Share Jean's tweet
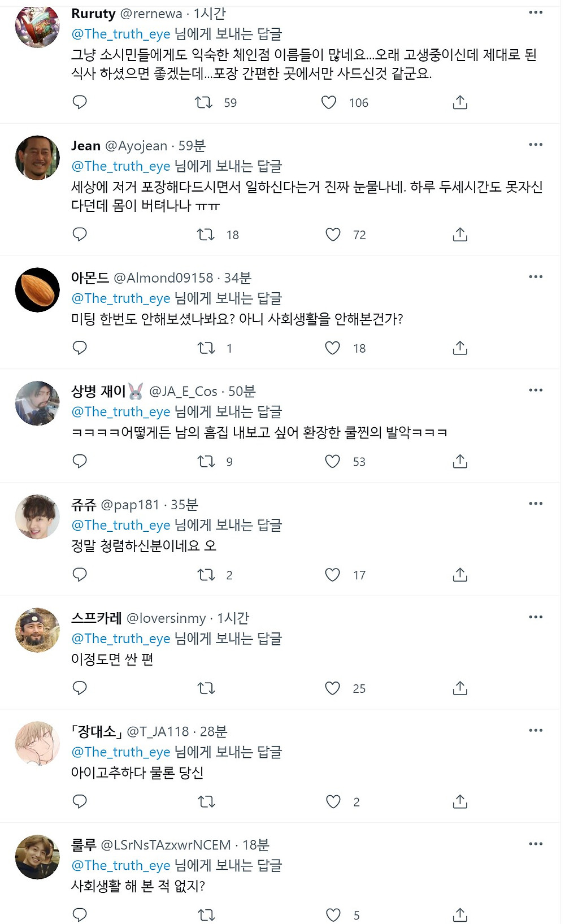This screenshot has width=565, height=924. 460,235
